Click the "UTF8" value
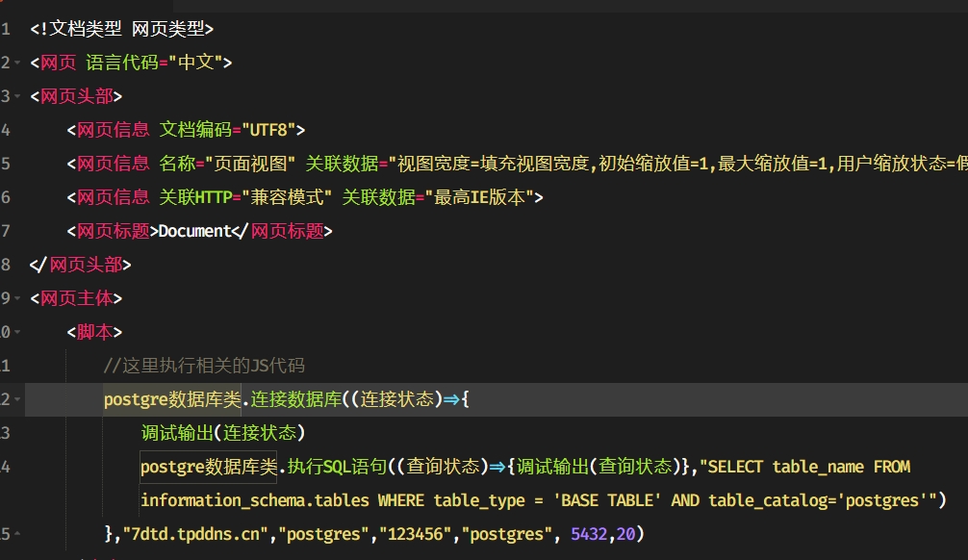Viewport: 968px width, 560px height. pos(268,130)
